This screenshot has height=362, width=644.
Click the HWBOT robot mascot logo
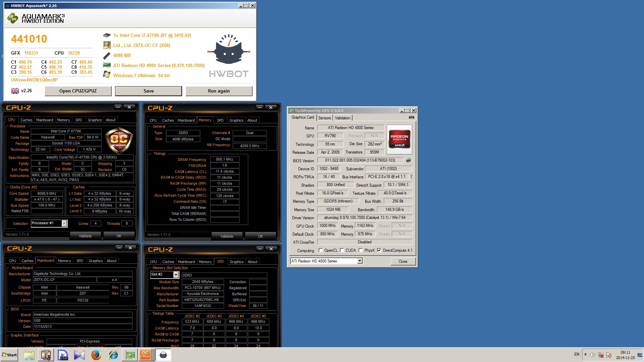click(x=229, y=49)
